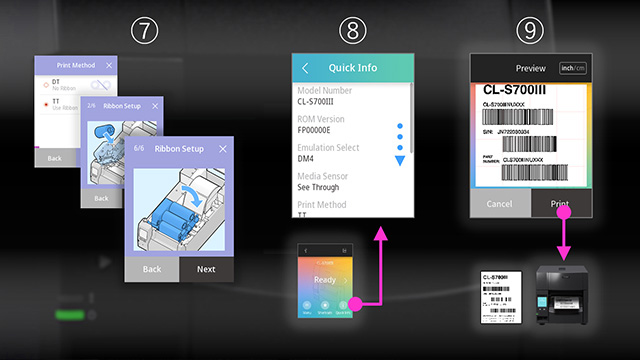Viewport: 640px width, 360px height.
Task: Close the 2/6 Ribbon Setup dialog
Action: (155, 106)
